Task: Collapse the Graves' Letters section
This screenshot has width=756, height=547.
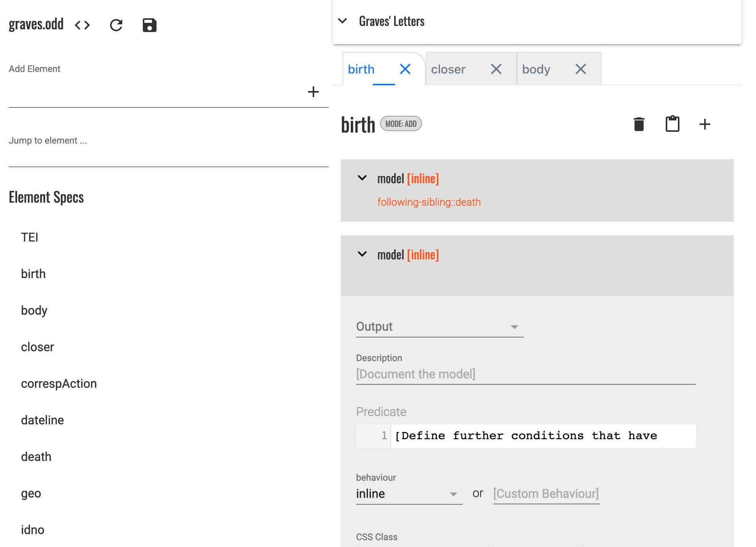Action: tap(343, 21)
